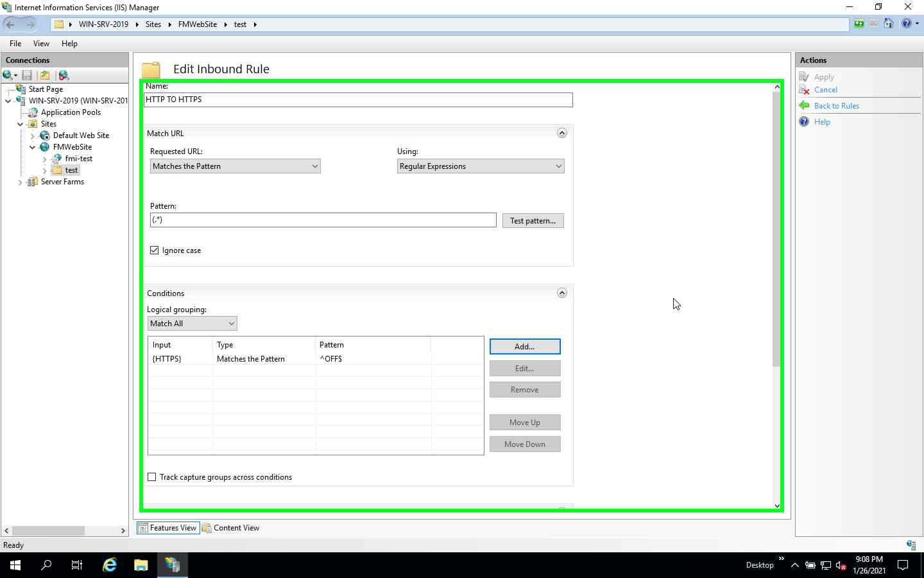Click the Help icon on the top-right toolbar
Image resolution: width=924 pixels, height=578 pixels.
pyautogui.click(x=906, y=24)
